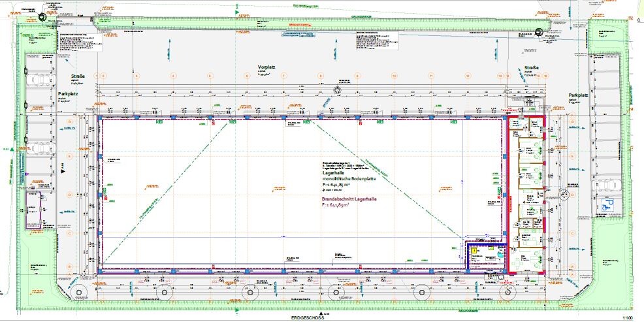The width and height of the screenshot is (644, 322).
Task: Select the car symbol in the right parking
Action: (608, 185)
